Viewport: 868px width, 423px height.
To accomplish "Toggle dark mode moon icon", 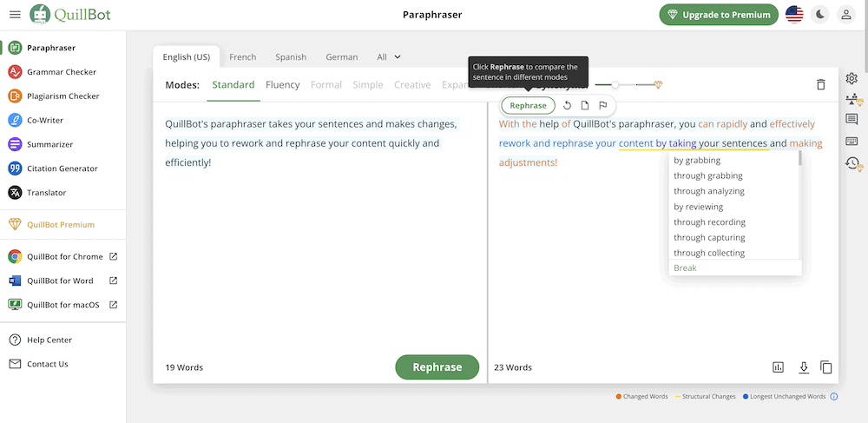I will pos(820,15).
